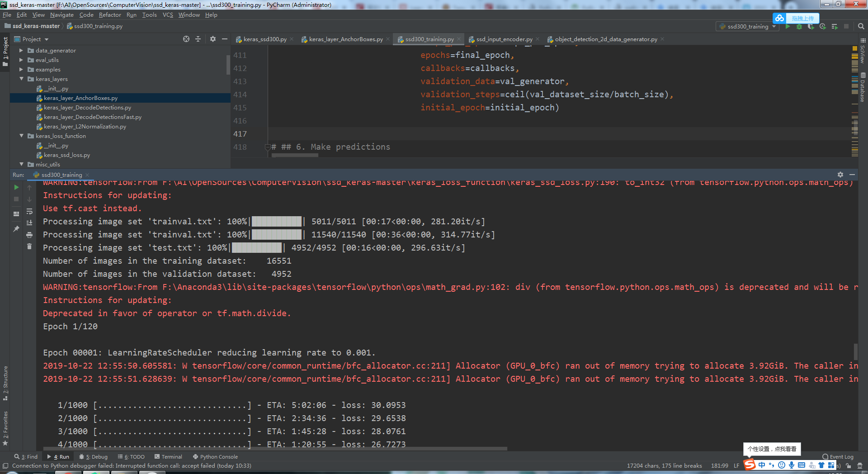Select keras_ssd_loss.py in project tree
Screen dimensions: 868x474
tap(67, 155)
